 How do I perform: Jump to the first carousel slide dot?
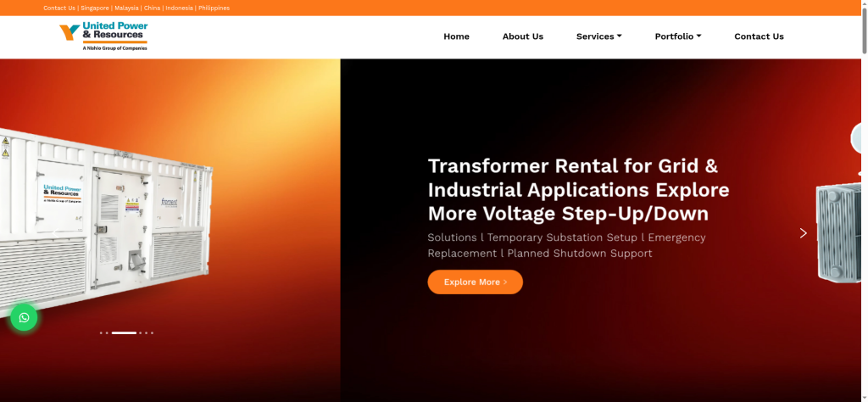click(x=101, y=332)
